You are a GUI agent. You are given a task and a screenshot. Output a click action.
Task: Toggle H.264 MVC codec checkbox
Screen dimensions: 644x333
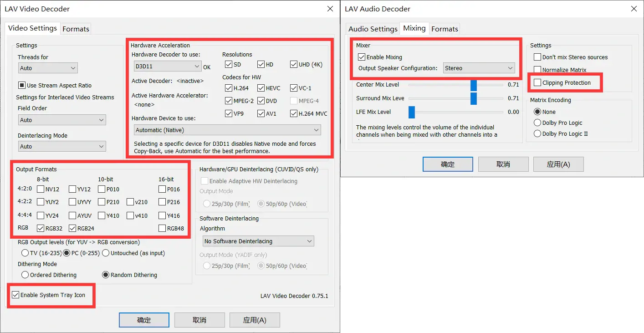[294, 113]
